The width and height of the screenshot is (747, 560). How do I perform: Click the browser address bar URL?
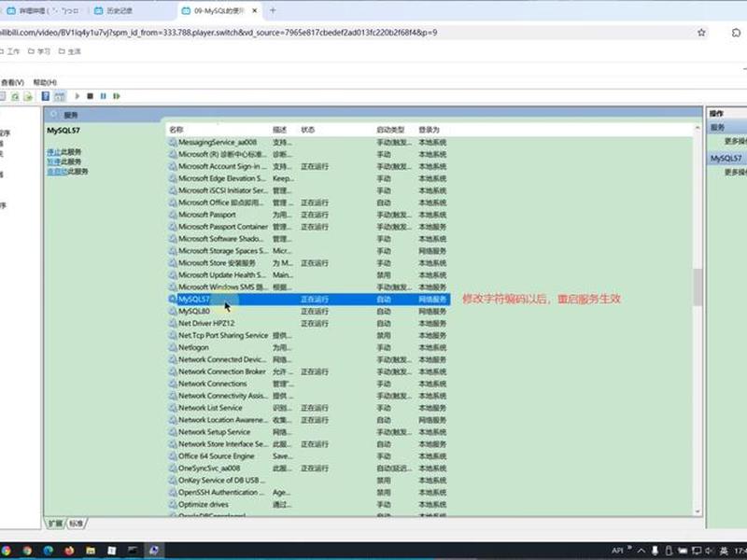(218, 33)
